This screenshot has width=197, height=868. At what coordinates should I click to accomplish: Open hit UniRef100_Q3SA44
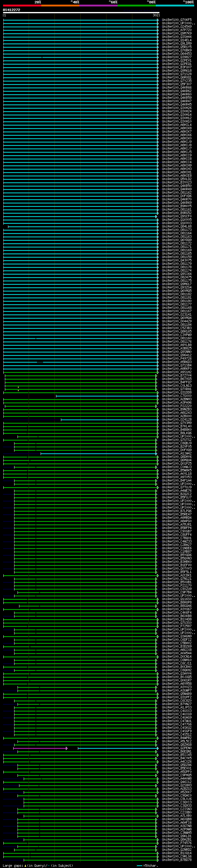point(177,37)
